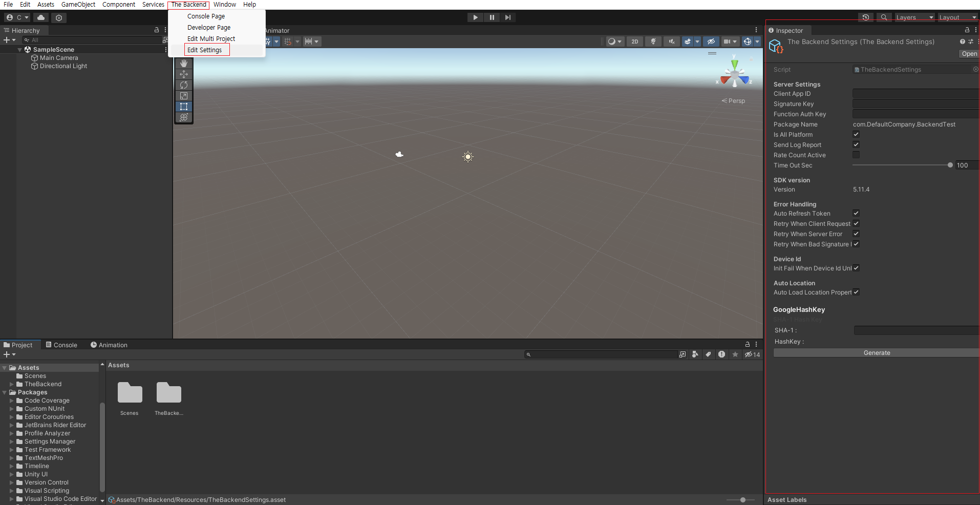Select the Rotate tool

point(184,85)
